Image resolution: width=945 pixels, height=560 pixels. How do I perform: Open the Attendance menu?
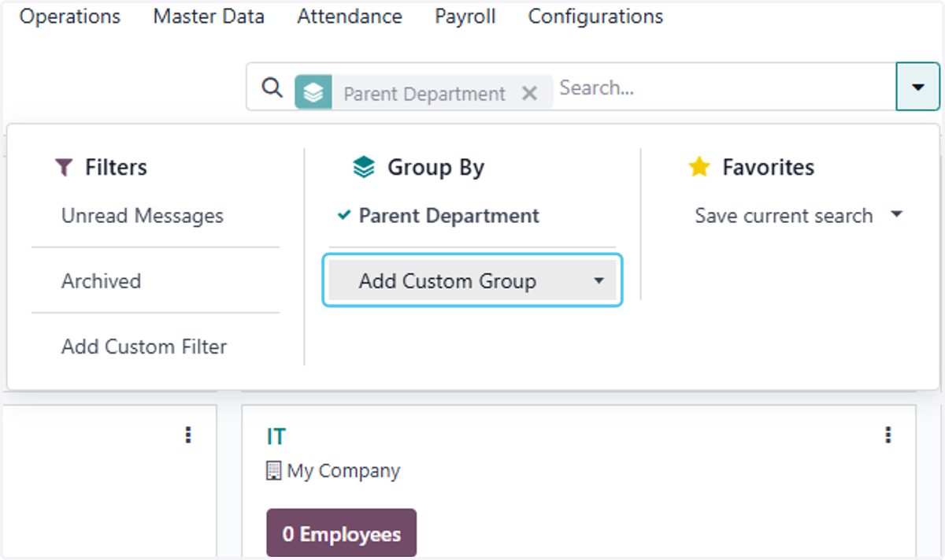pos(350,17)
